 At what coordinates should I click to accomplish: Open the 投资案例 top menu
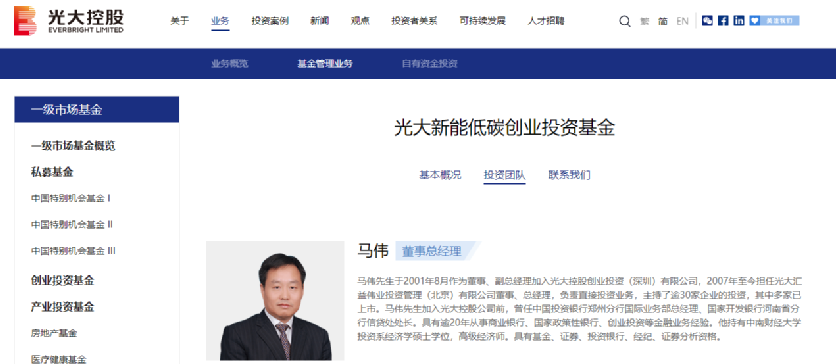(x=270, y=21)
